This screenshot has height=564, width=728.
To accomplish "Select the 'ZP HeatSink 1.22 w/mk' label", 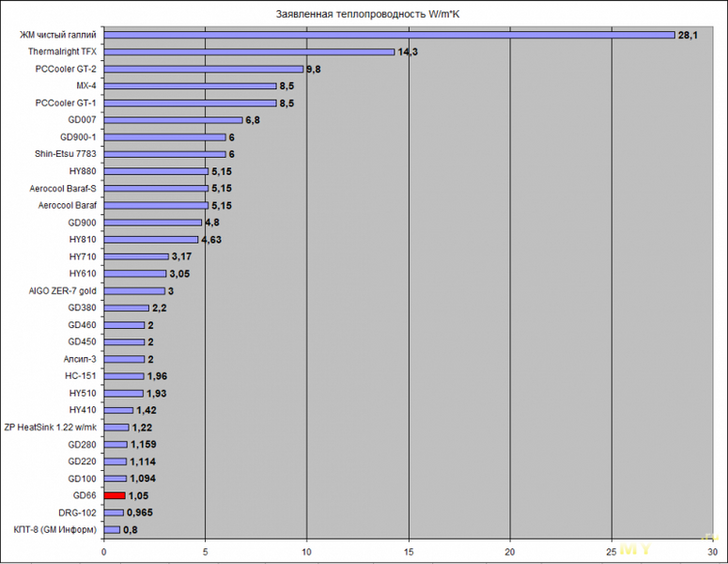I will [51, 427].
